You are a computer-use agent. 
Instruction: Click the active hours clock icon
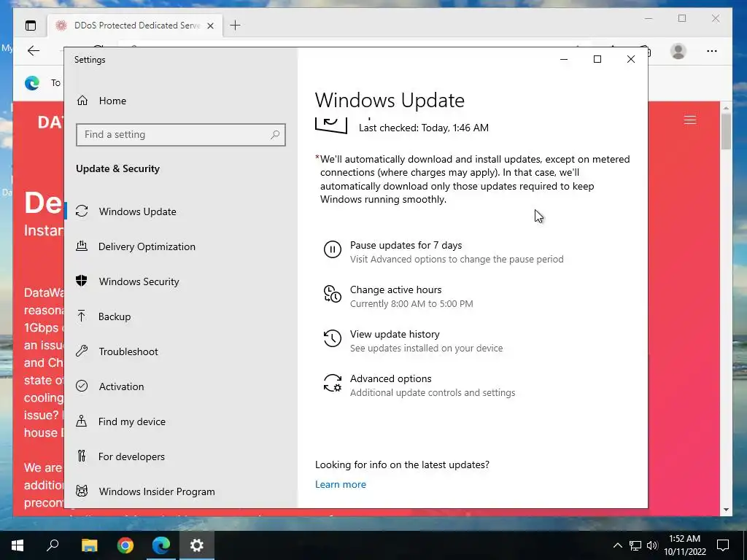click(333, 294)
